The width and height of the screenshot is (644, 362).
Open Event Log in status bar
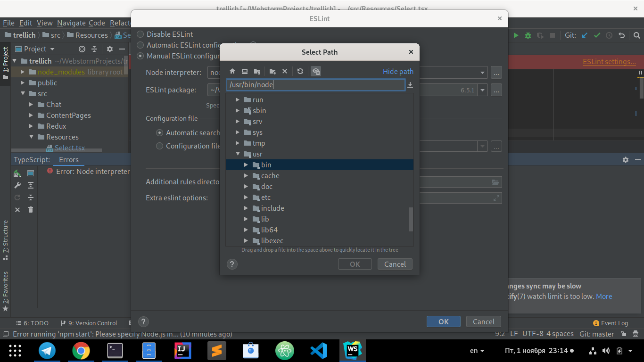[611, 323]
